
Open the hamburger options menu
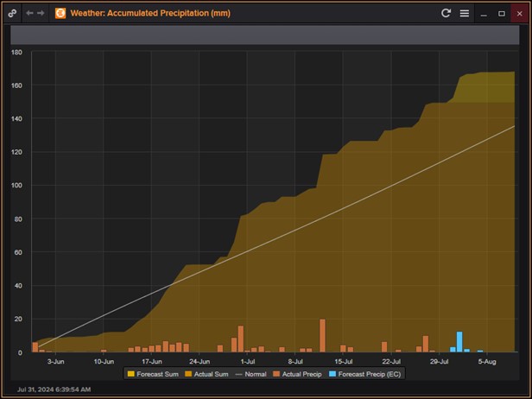[x=464, y=13]
